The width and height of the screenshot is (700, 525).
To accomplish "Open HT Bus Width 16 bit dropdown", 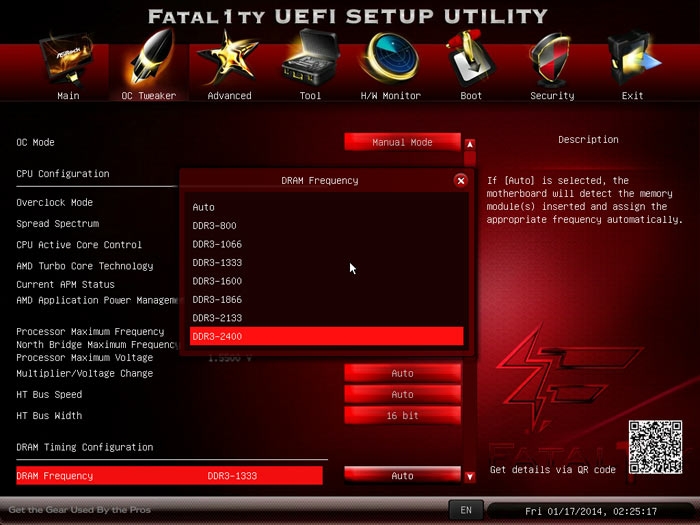I will 402,416.
